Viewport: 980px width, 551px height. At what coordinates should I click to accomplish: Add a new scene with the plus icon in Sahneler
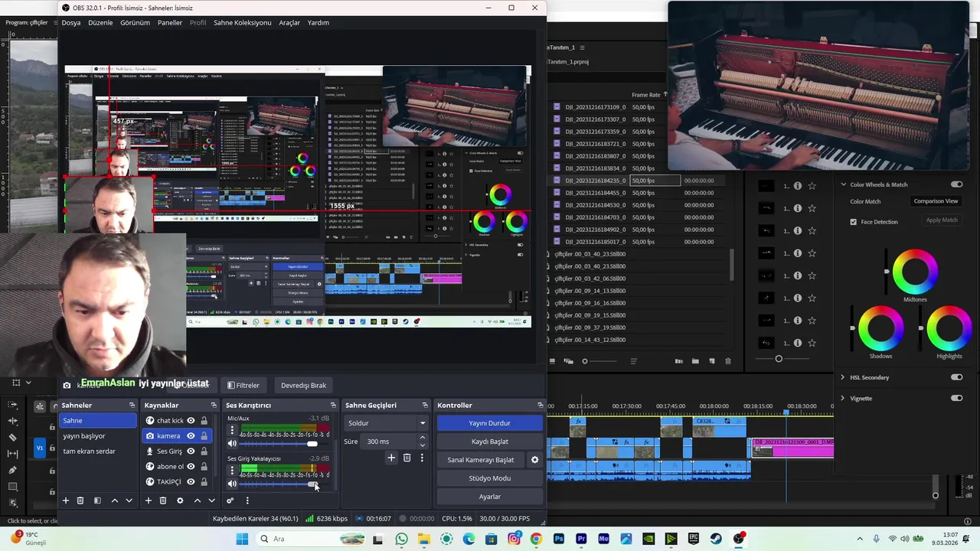[66, 500]
